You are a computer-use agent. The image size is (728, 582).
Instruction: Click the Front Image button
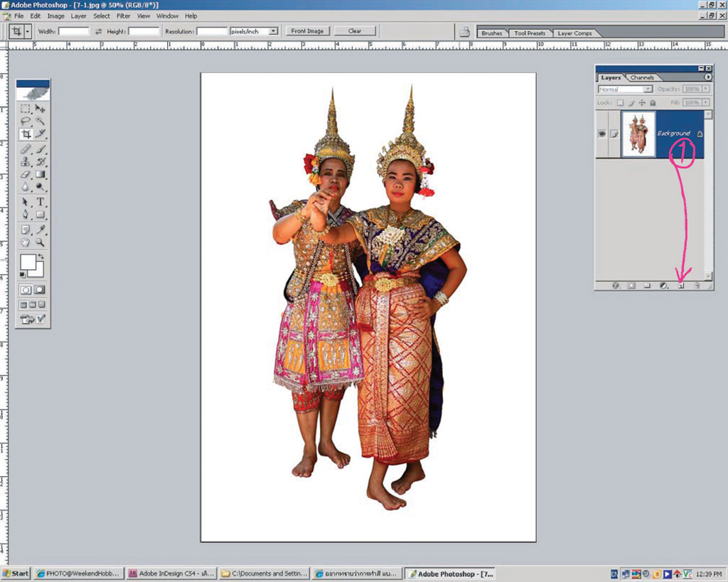click(307, 31)
